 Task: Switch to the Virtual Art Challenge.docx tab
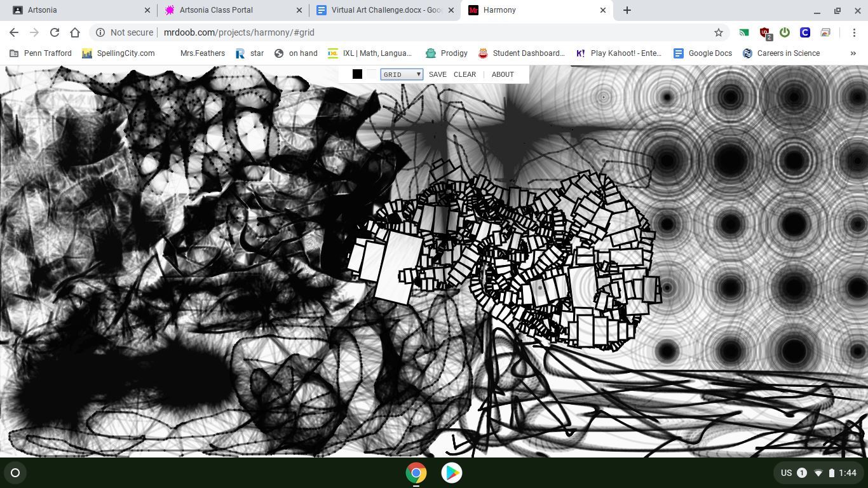[386, 10]
